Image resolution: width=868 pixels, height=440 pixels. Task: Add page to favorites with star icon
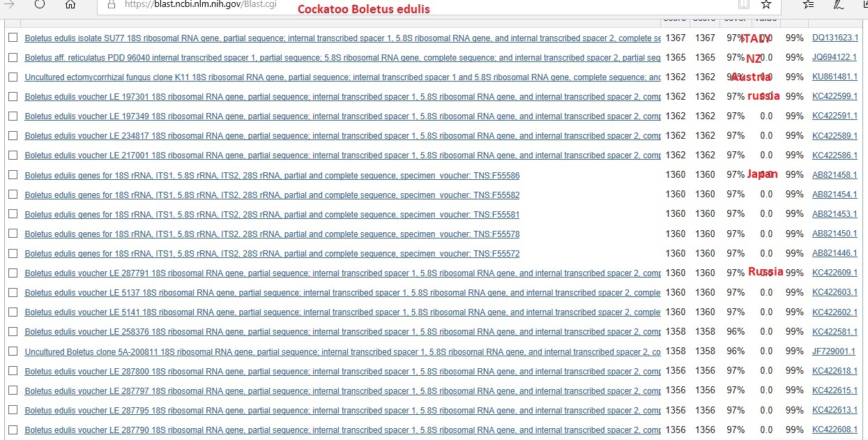[766, 4]
